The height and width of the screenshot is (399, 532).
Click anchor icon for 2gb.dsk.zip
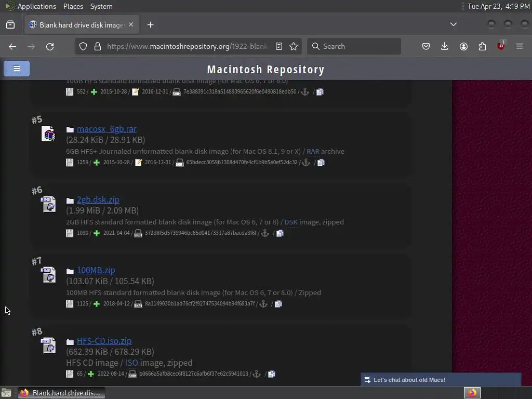point(265,233)
